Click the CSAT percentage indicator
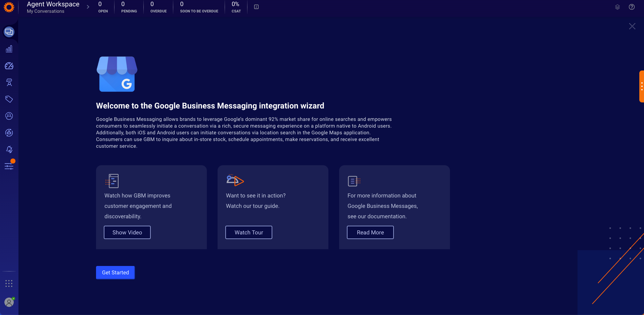Image resolution: width=644 pixels, height=315 pixels. pyautogui.click(x=236, y=7)
